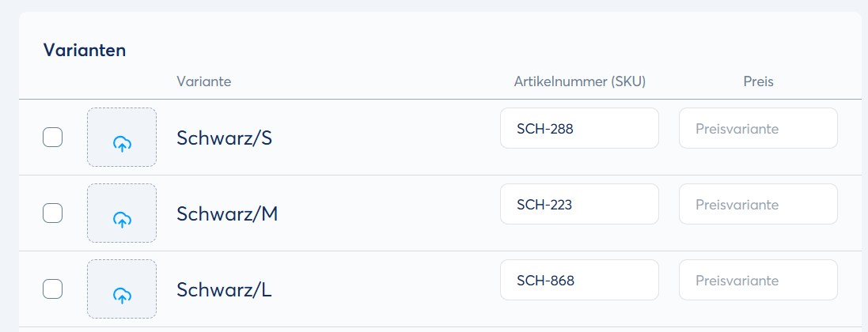Viewport: 868px width, 332px height.
Task: Select the Schwarz/S variant checkbox
Action: pos(52,138)
